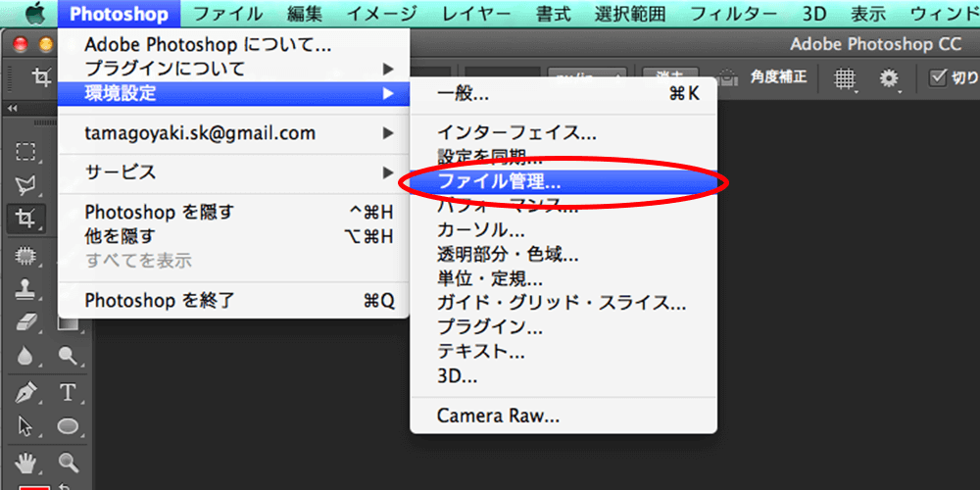The width and height of the screenshot is (980, 490).
Task: Open インターフェイス... preferences
Action: (563, 132)
